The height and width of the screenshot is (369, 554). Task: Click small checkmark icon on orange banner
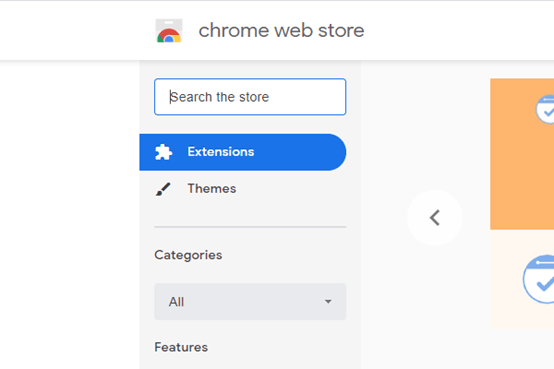tap(545, 109)
